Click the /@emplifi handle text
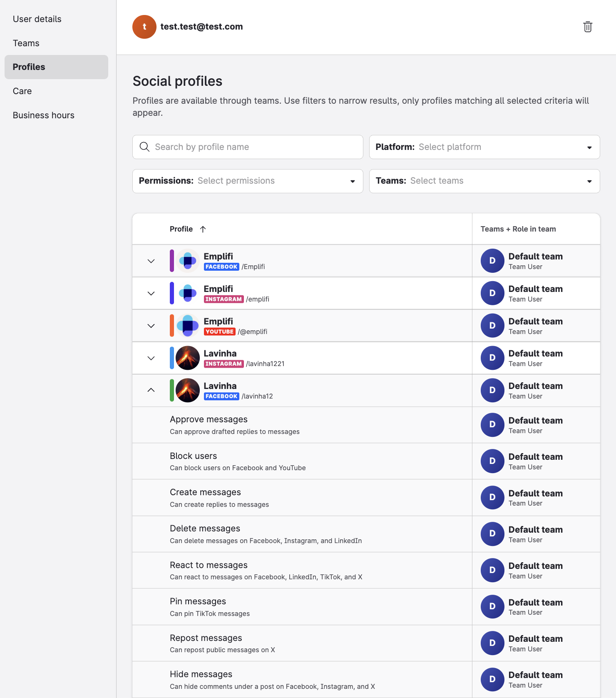This screenshot has width=616, height=698. pyautogui.click(x=252, y=332)
